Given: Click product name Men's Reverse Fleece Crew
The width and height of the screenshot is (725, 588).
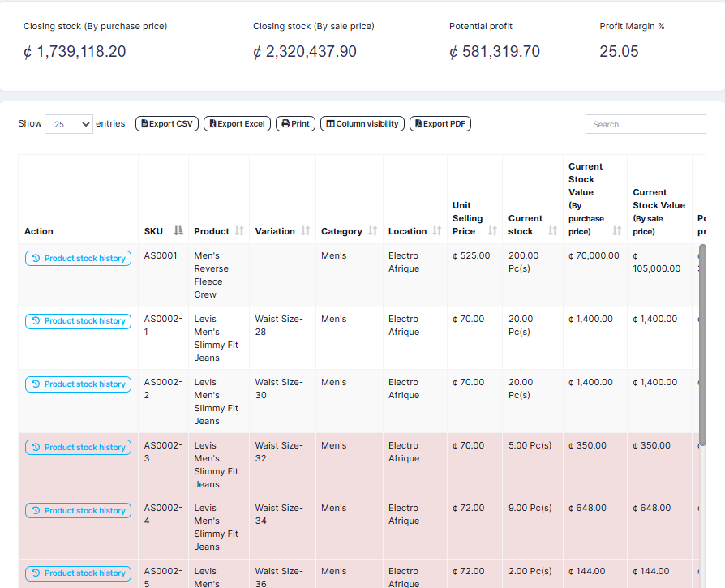Looking at the screenshot, I should coord(212,275).
